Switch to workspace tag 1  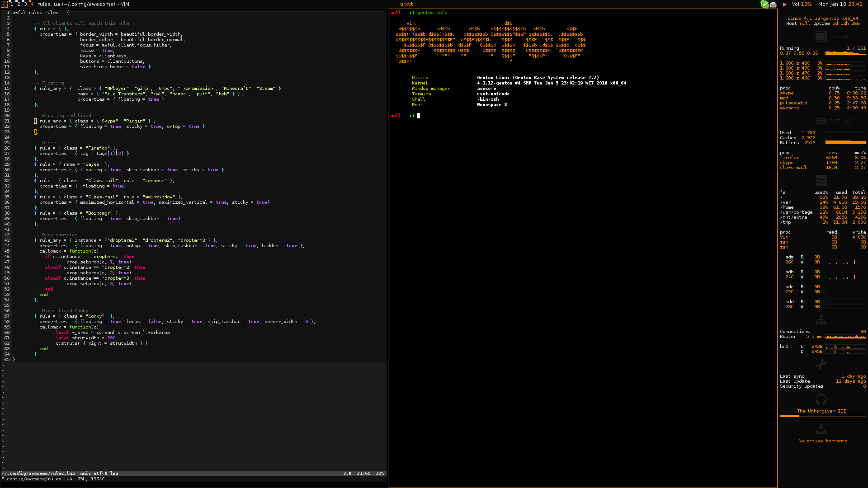pyautogui.click(x=12, y=4)
